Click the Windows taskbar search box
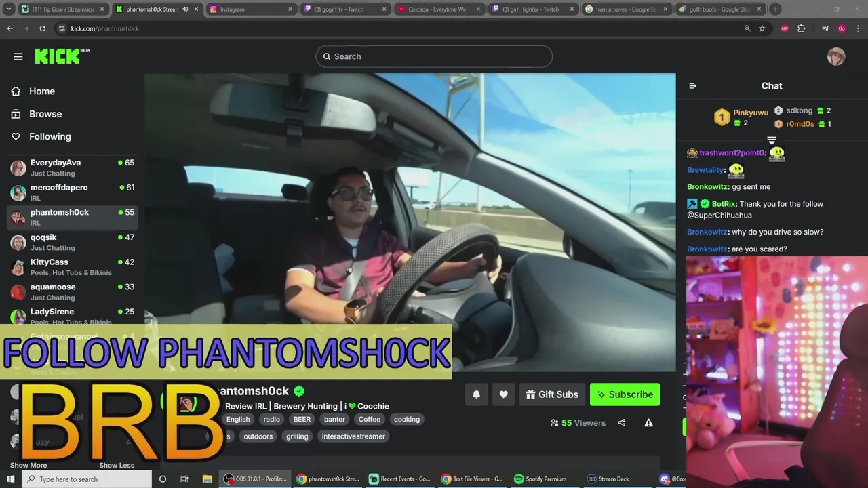 click(87, 479)
